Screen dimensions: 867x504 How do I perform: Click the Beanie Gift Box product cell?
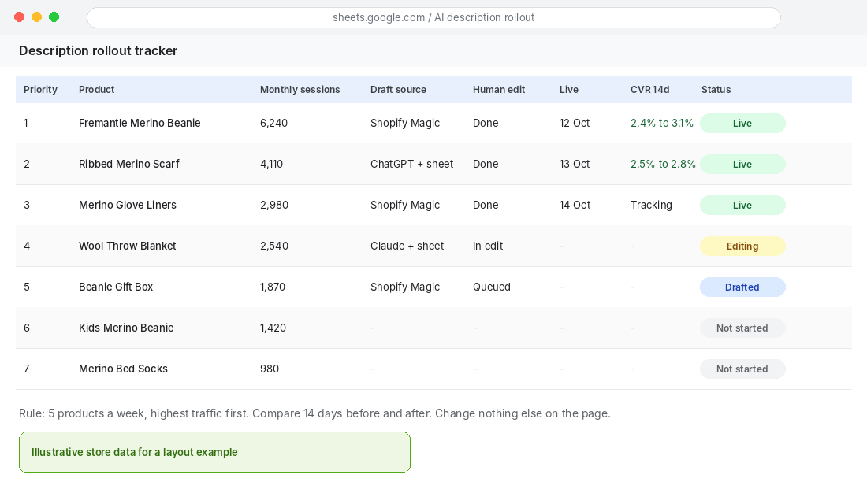[116, 287]
